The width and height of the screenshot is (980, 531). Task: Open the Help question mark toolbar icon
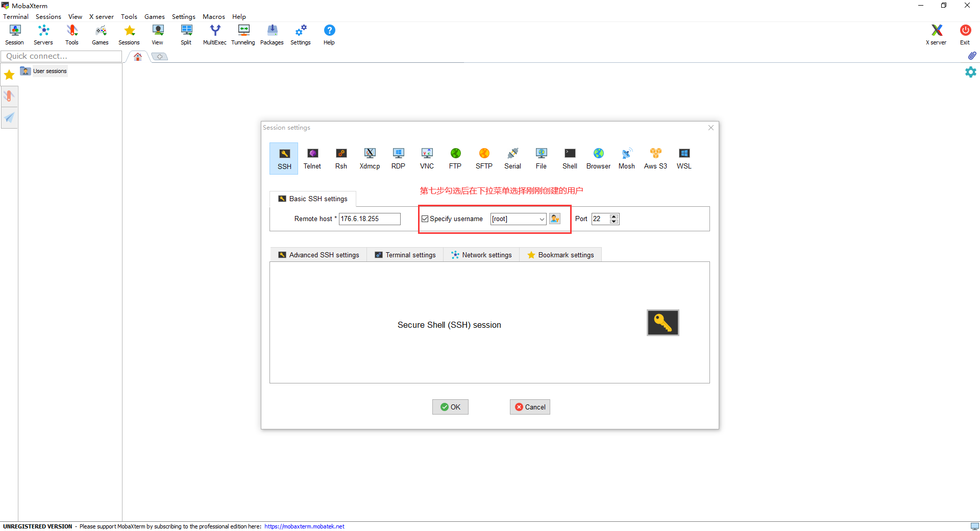(329, 35)
